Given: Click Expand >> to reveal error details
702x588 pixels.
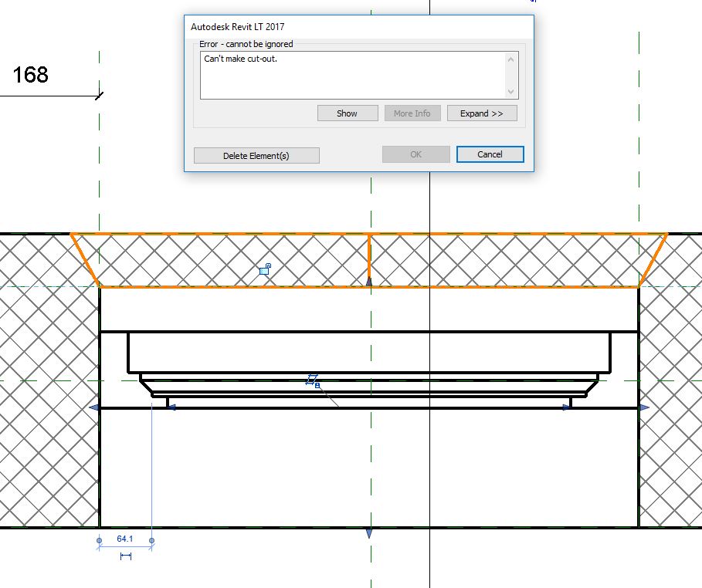Looking at the screenshot, I should 481,113.
